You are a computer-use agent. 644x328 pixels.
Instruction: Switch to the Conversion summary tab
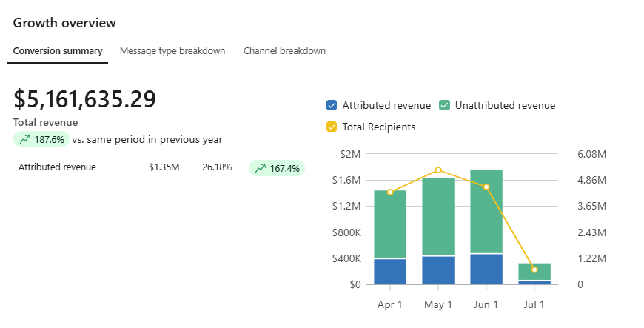pyautogui.click(x=58, y=51)
